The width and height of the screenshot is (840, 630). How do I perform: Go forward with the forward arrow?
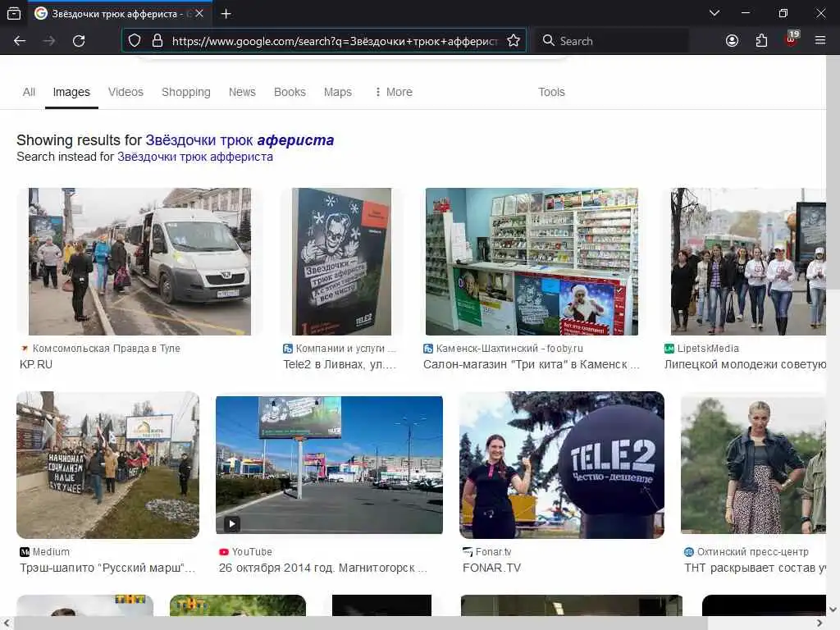point(49,41)
